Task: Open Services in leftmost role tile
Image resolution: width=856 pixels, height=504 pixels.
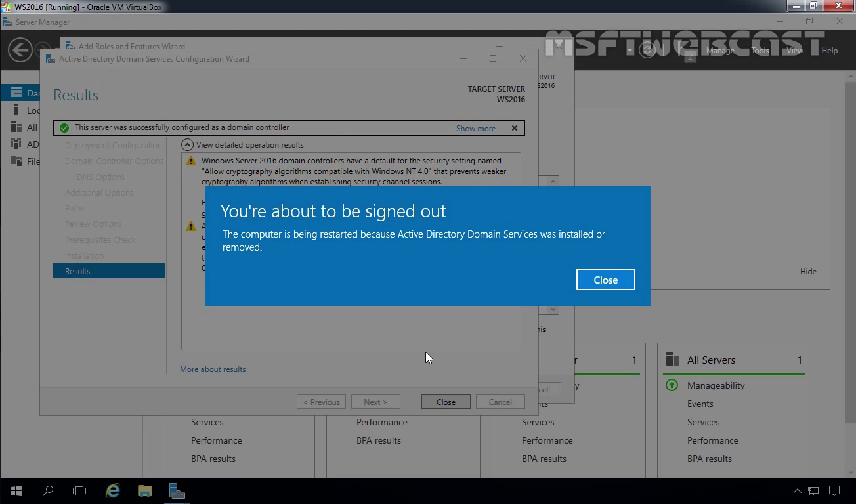Action: [207, 422]
